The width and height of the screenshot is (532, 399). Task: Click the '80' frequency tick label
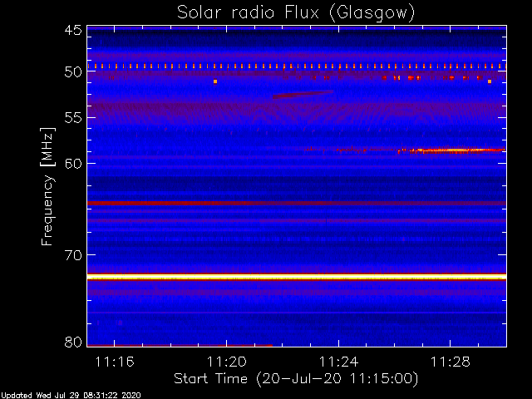point(73,342)
